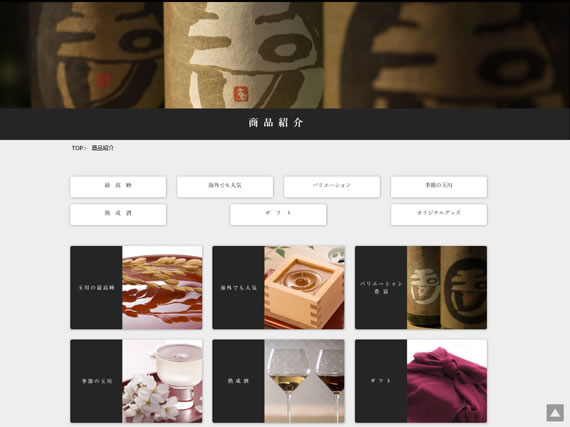
Task: Open the 熟成酒 category button
Action: pyautogui.click(x=118, y=214)
